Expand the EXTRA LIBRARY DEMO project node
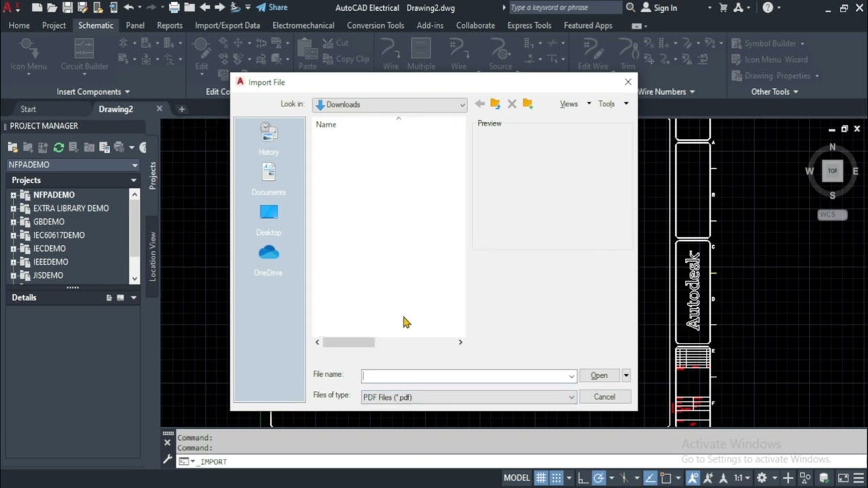868x488 pixels. pyautogui.click(x=13, y=208)
